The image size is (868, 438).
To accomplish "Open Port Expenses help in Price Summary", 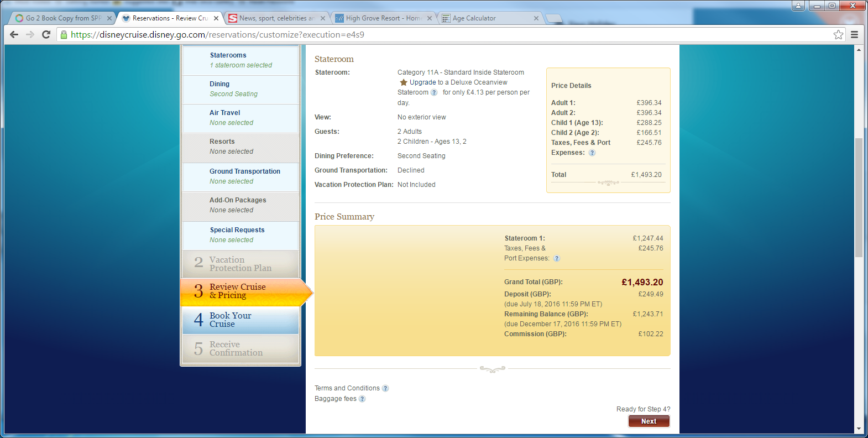I will 557,258.
